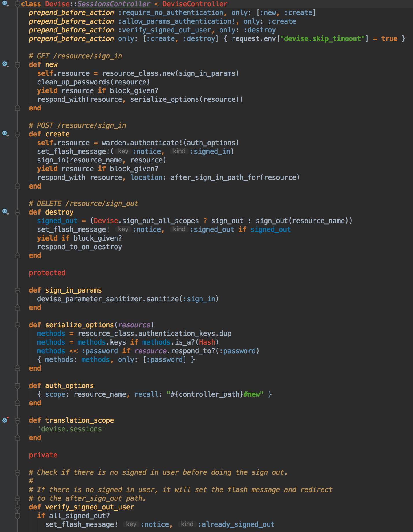Click the '# to the after_sign_out path.' comment
This screenshot has width=413, height=532.
(x=88, y=498)
